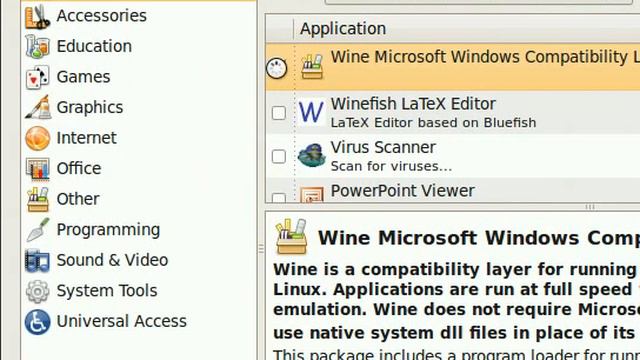Click the Winefish LaTeX Editor W icon
The width and height of the screenshot is (640, 360).
(x=311, y=112)
